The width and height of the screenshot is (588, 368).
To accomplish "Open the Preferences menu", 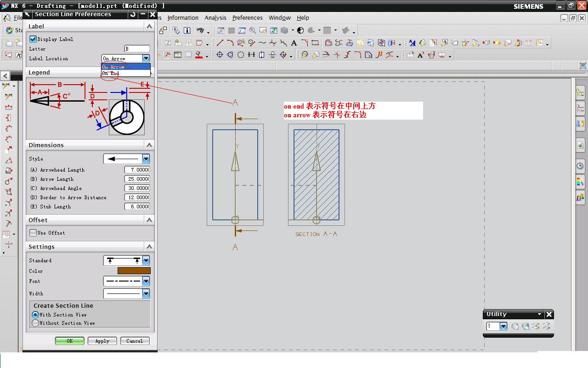I will pyautogui.click(x=247, y=18).
